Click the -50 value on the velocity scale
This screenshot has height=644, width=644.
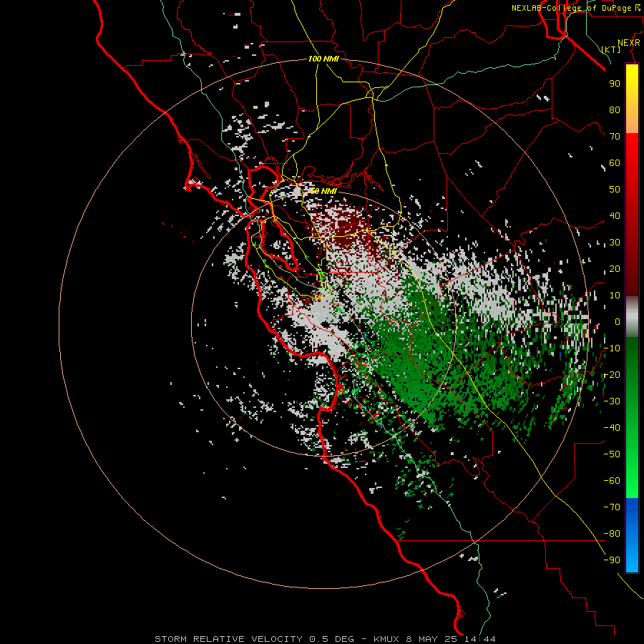click(612, 454)
